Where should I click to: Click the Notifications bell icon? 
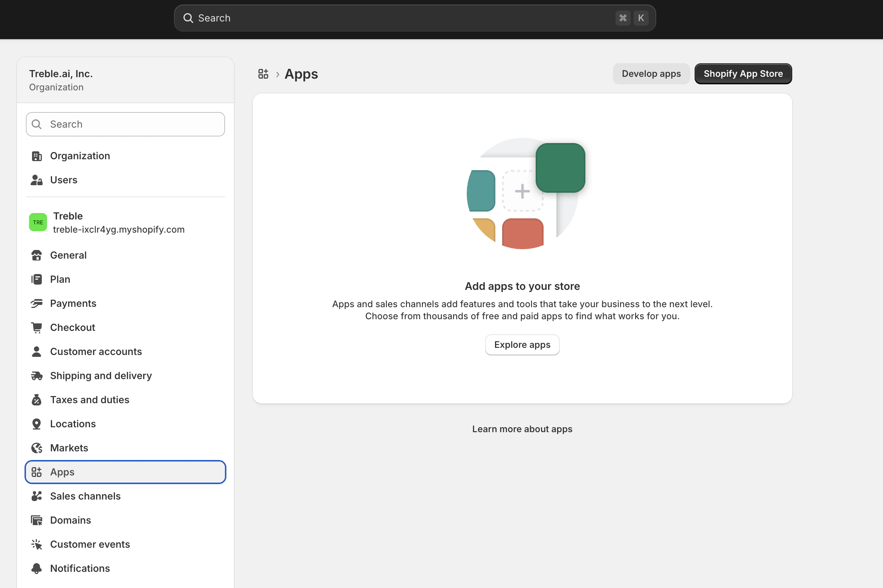(37, 568)
